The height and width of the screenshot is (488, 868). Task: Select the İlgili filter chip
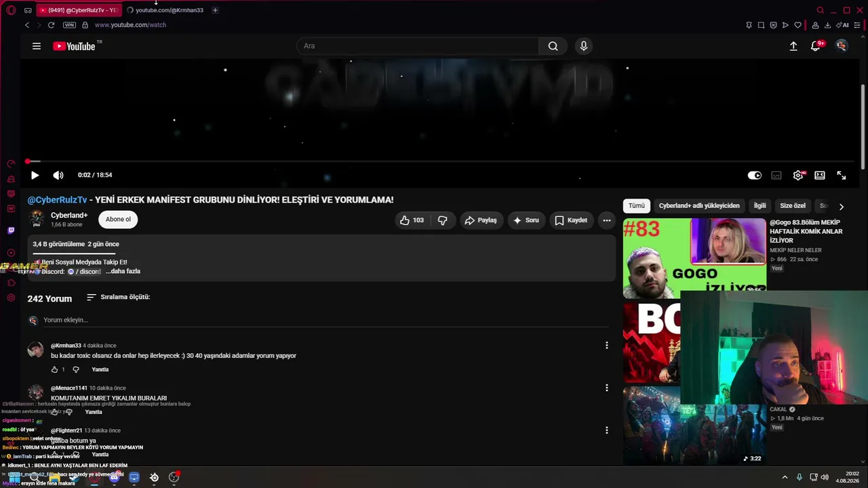click(760, 205)
